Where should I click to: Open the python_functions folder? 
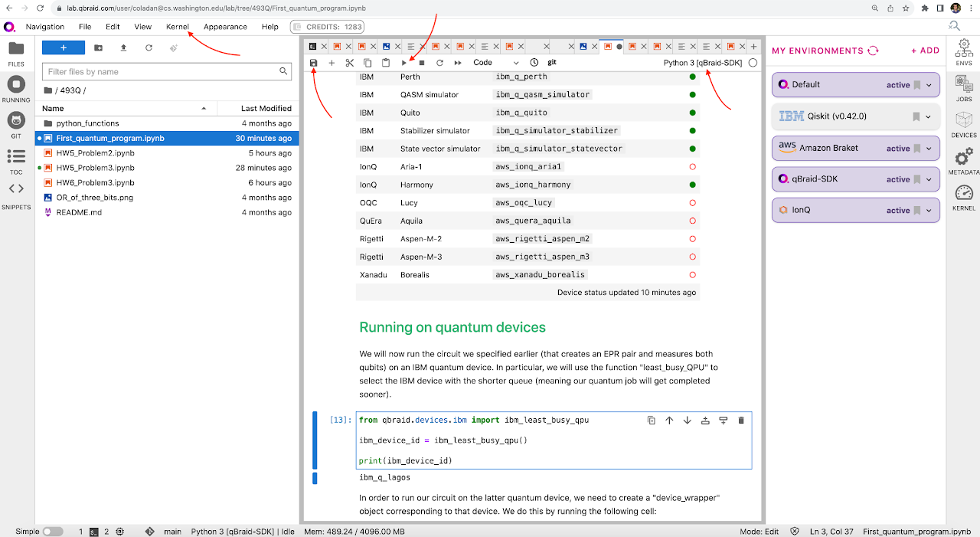tap(167, 123)
